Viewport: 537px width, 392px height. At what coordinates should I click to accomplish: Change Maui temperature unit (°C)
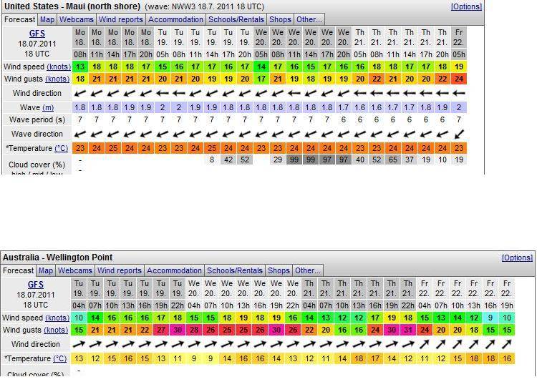coord(62,148)
